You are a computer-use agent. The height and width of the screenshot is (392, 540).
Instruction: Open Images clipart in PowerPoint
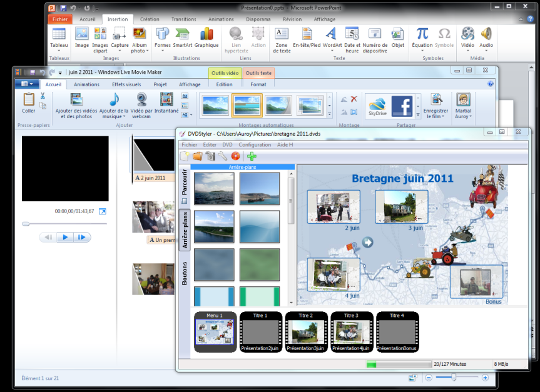tap(100, 40)
